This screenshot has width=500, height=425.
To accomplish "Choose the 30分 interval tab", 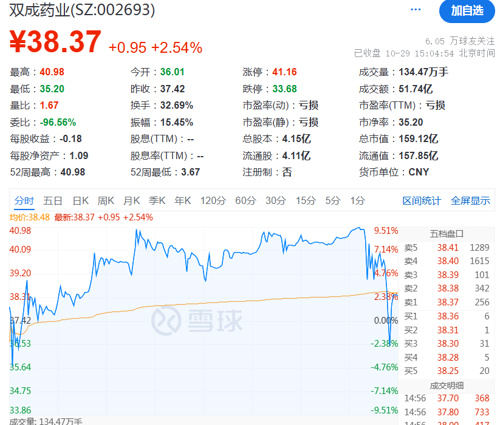I will coord(276,201).
